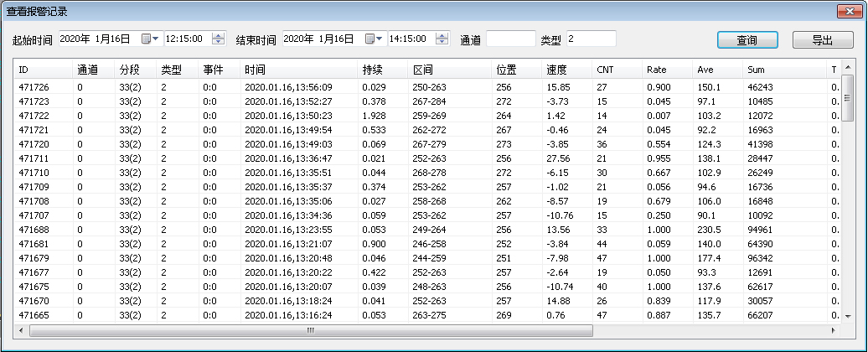The image size is (868, 352).
Task: Sort by the 分段 column header
Action: (136, 70)
